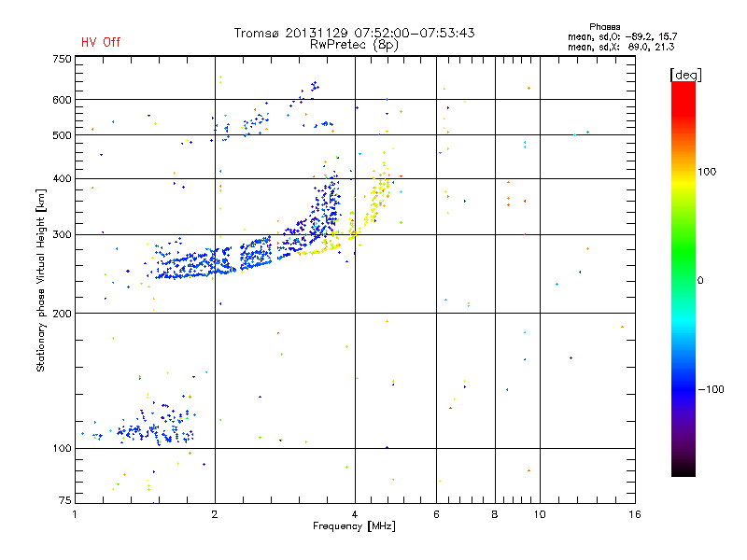Click the phase colorbar gradient
The width and height of the screenshot is (747, 560).
point(684,278)
